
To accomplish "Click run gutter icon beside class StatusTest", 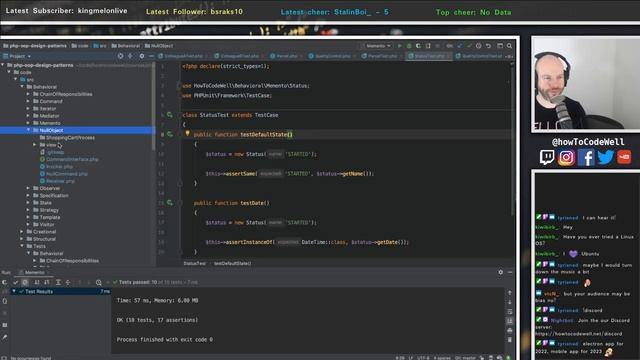I will click(x=170, y=115).
